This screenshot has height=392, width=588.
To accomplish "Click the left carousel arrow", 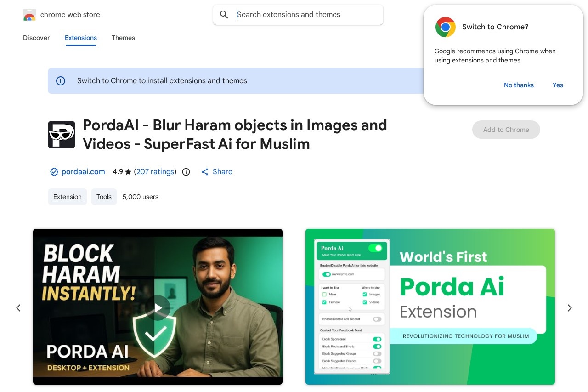I will tap(18, 307).
